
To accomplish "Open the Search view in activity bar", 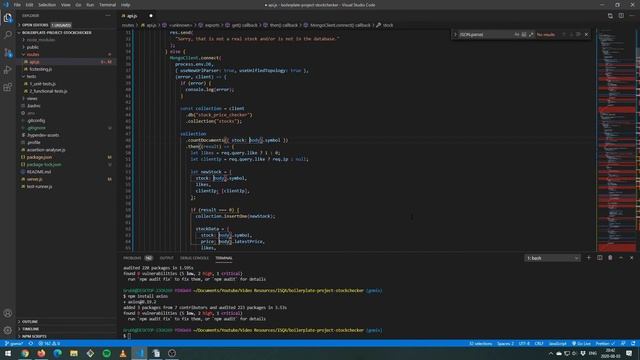I will point(8,35).
